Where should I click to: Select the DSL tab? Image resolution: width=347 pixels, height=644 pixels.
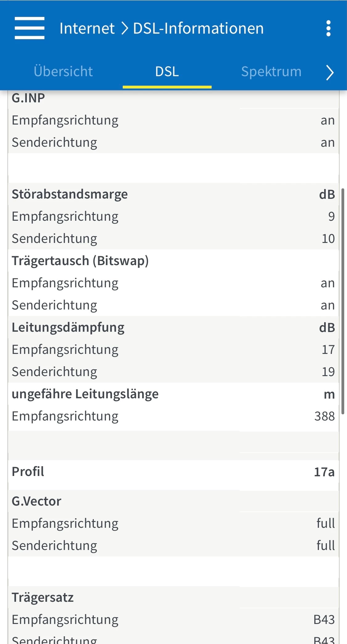tap(167, 72)
